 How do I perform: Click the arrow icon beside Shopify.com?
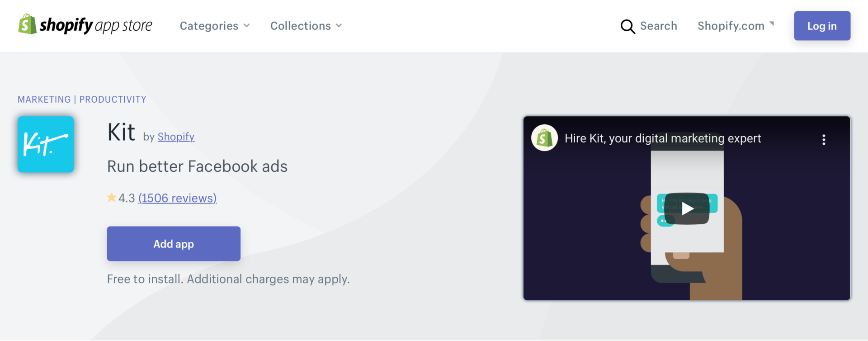click(x=772, y=24)
